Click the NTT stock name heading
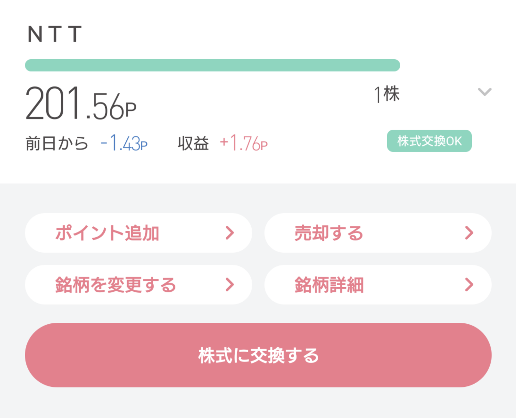516x420 pixels. [55, 34]
